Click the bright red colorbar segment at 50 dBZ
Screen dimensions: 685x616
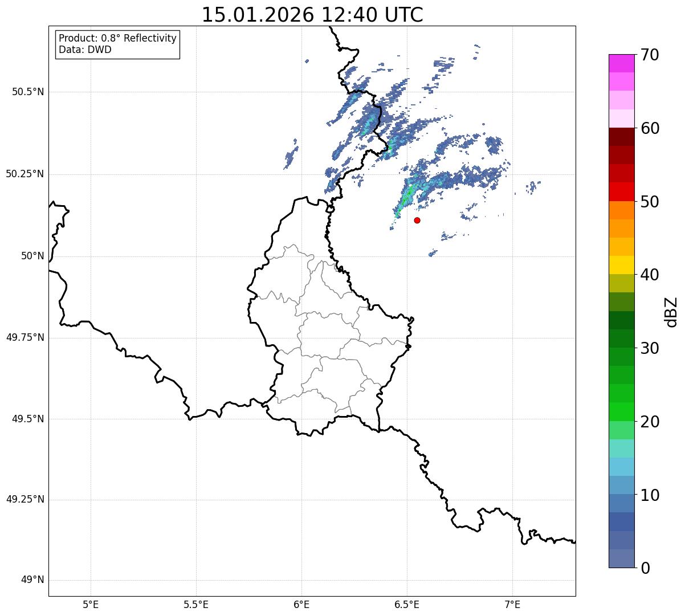pyautogui.click(x=622, y=191)
